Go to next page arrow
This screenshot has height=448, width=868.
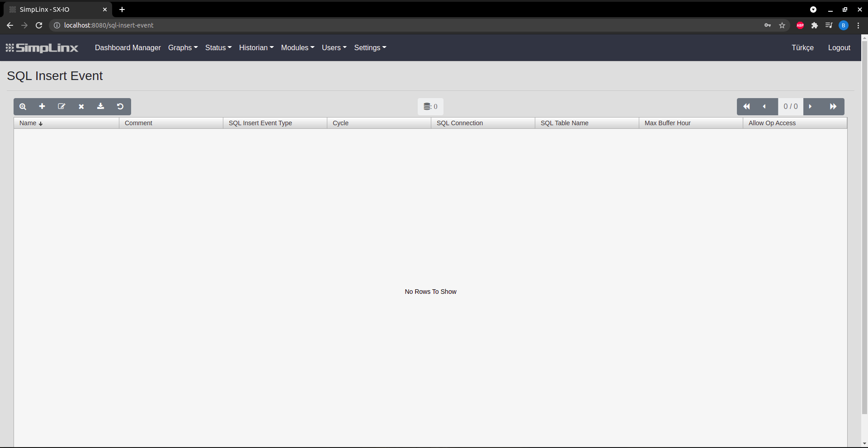pyautogui.click(x=810, y=107)
